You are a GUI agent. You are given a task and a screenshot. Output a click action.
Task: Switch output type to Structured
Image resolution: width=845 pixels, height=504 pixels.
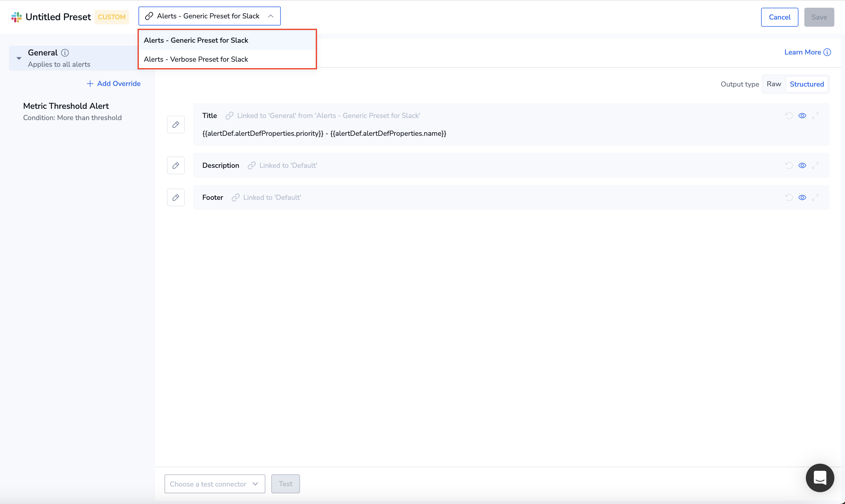[807, 84]
